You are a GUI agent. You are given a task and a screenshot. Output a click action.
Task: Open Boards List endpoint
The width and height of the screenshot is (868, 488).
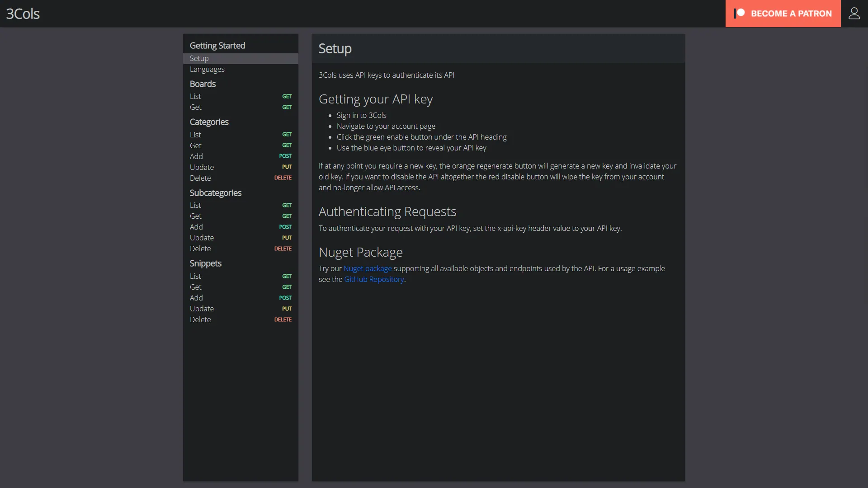241,96
